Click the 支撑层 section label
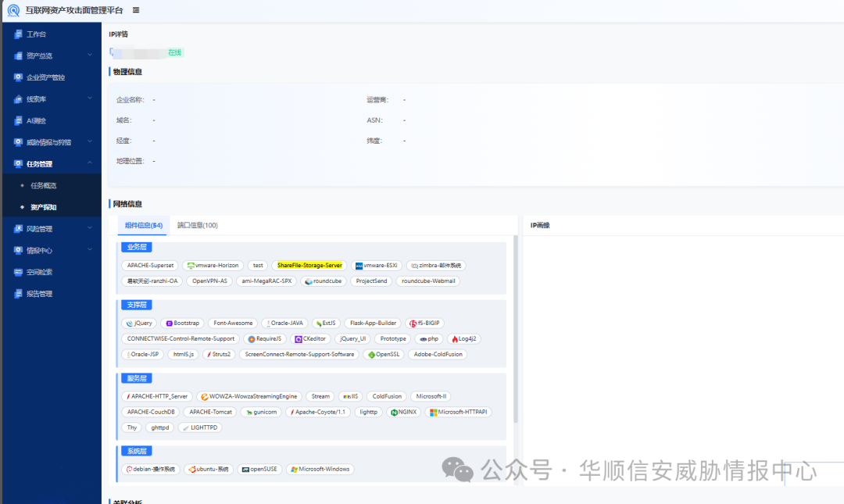This screenshot has width=844, height=504. [137, 305]
